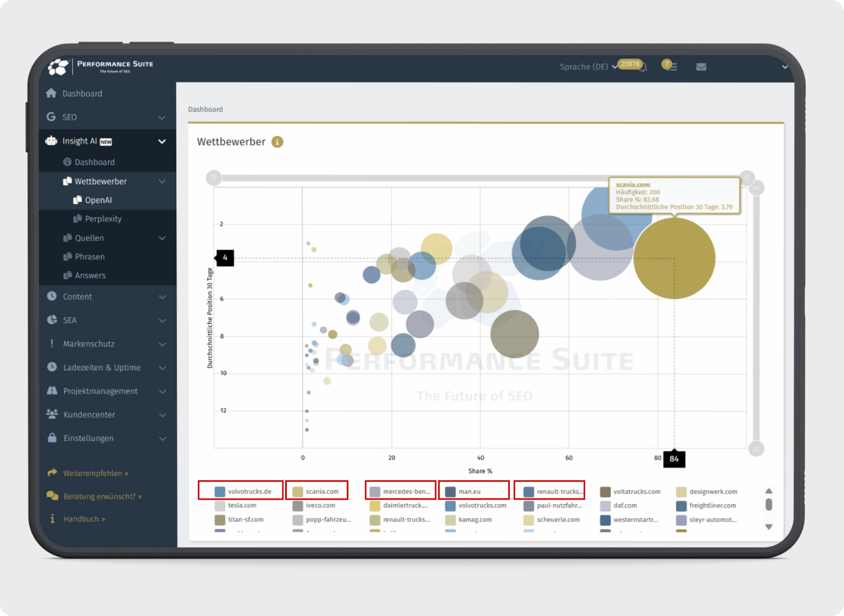Screen dimensions: 844x616
Task: Open Insight AI Dashboard submenu item
Action: 88,162
